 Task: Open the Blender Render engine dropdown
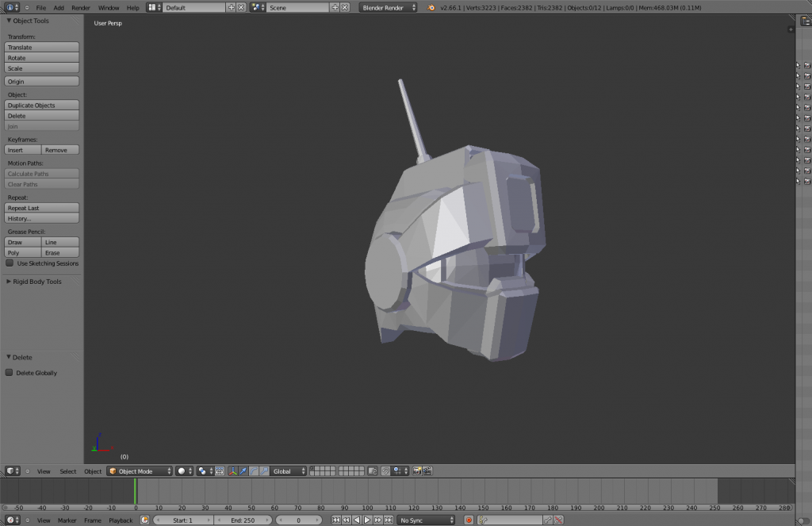pos(389,7)
